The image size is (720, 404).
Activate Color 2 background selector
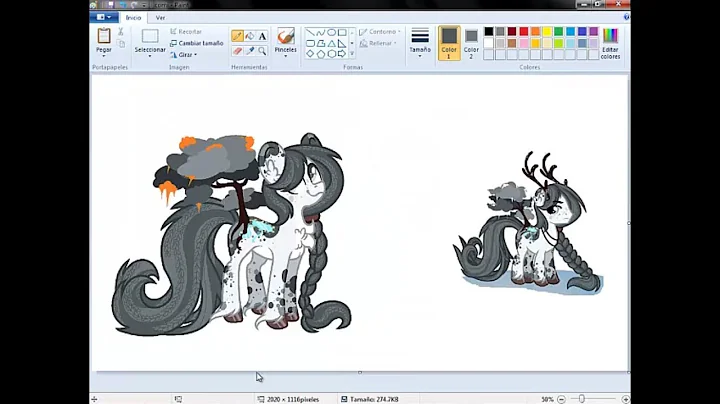click(471, 43)
